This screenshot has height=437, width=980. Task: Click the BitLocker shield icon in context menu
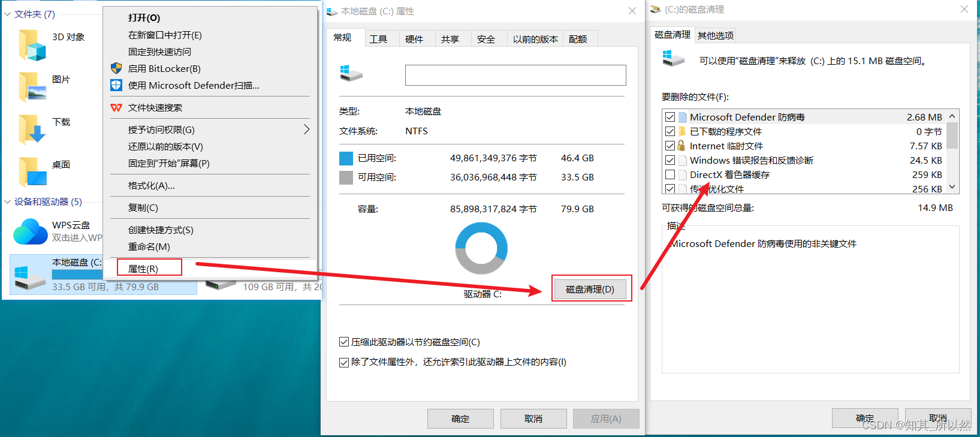pos(116,68)
